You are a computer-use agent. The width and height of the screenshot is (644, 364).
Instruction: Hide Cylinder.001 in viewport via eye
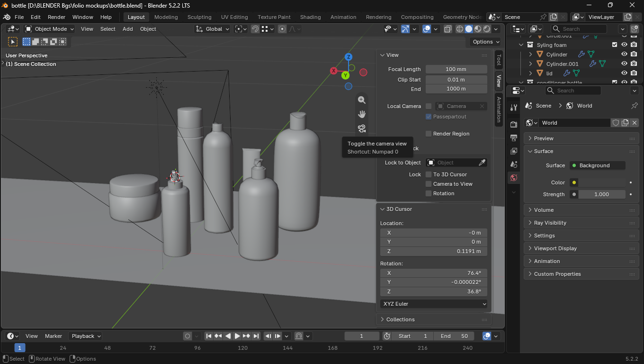coord(624,64)
